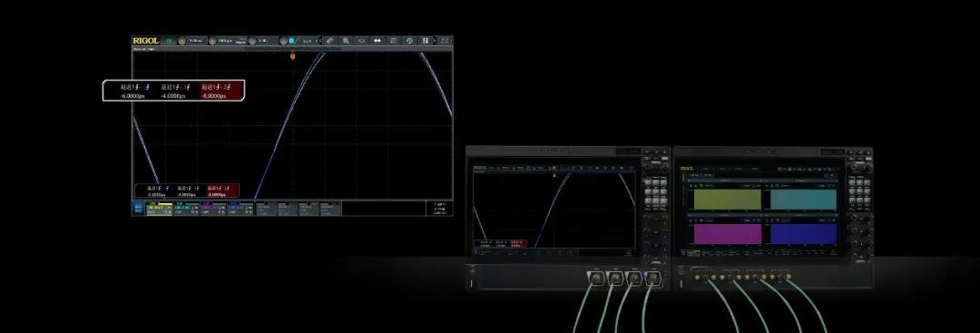The height and width of the screenshot is (333, 980).
Task: Click the RIGOL logo in the toolbar
Action: (x=145, y=41)
